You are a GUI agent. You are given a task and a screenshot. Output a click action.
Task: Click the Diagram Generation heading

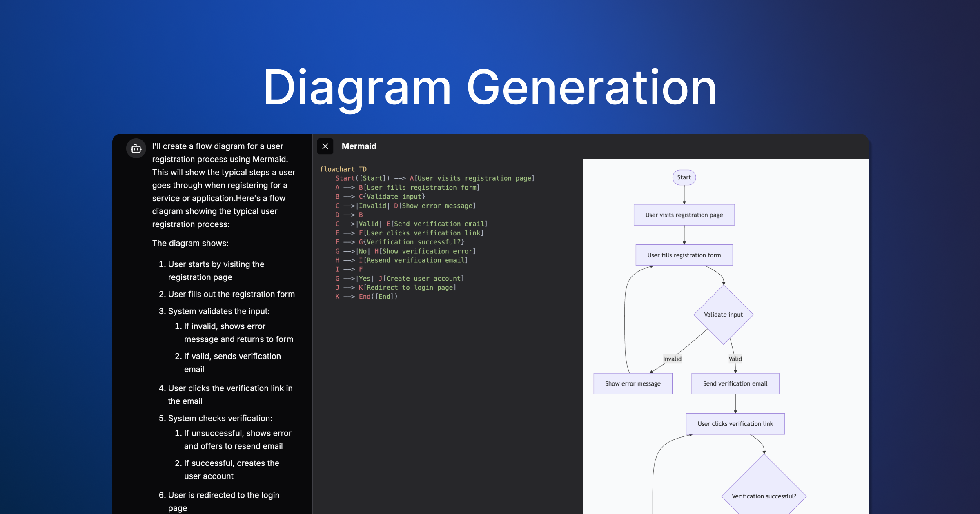click(x=490, y=87)
